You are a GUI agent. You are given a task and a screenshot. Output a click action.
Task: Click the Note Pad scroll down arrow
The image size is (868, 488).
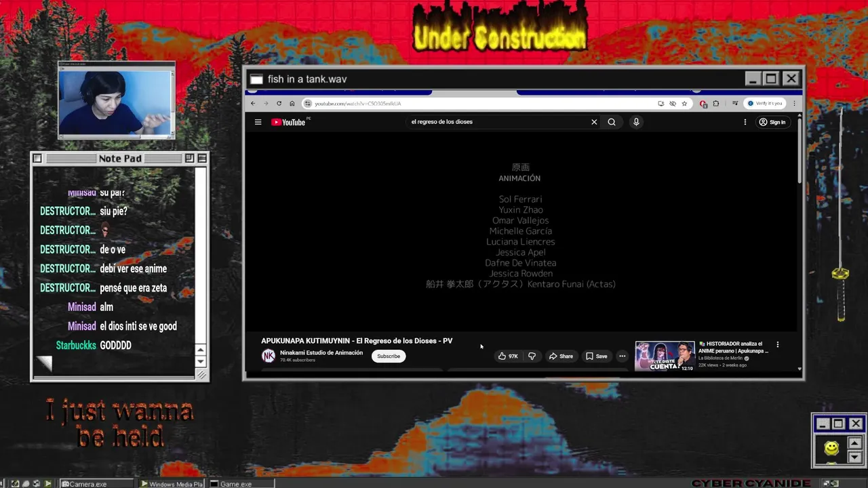(x=200, y=361)
